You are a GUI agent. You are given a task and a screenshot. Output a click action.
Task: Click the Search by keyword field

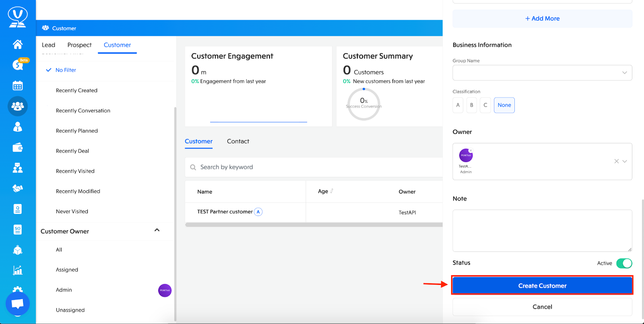point(314,167)
